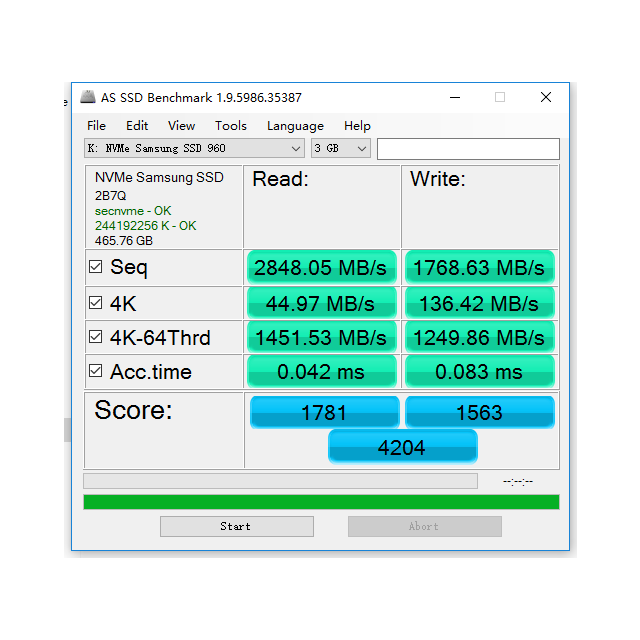
Task: Click the AS SSD Benchmark app icon
Action: 88,97
